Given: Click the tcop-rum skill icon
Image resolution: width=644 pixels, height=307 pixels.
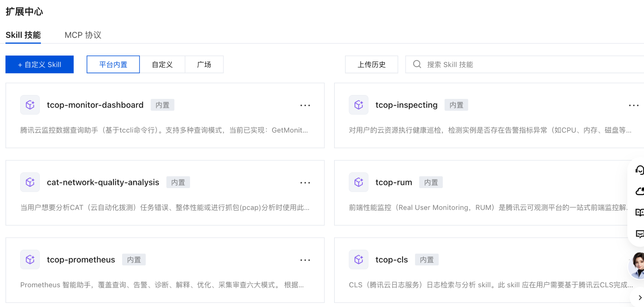Looking at the screenshot, I should 359,182.
